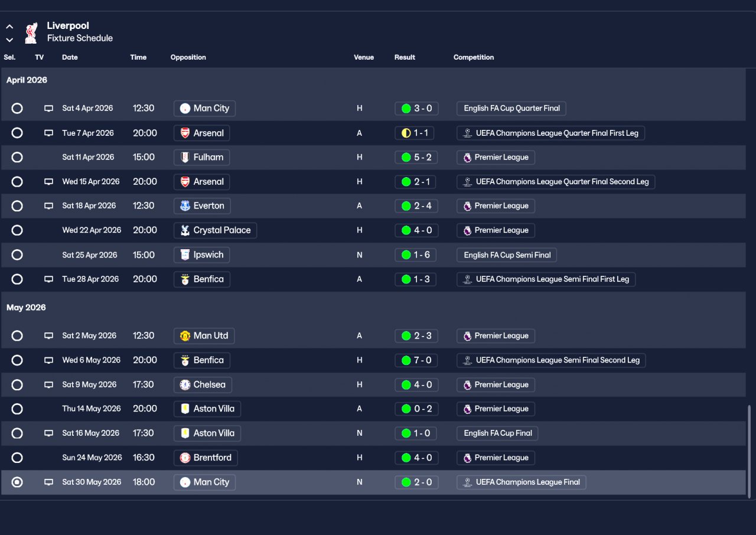Sort fixtures by the Date column header
The image size is (756, 535).
70,57
